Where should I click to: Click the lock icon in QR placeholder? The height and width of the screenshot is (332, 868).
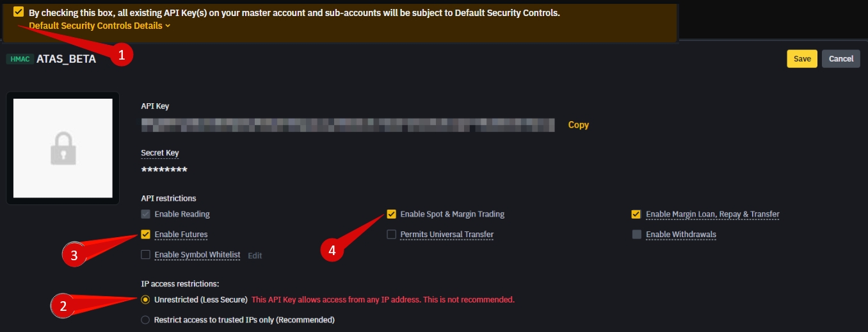coord(63,150)
